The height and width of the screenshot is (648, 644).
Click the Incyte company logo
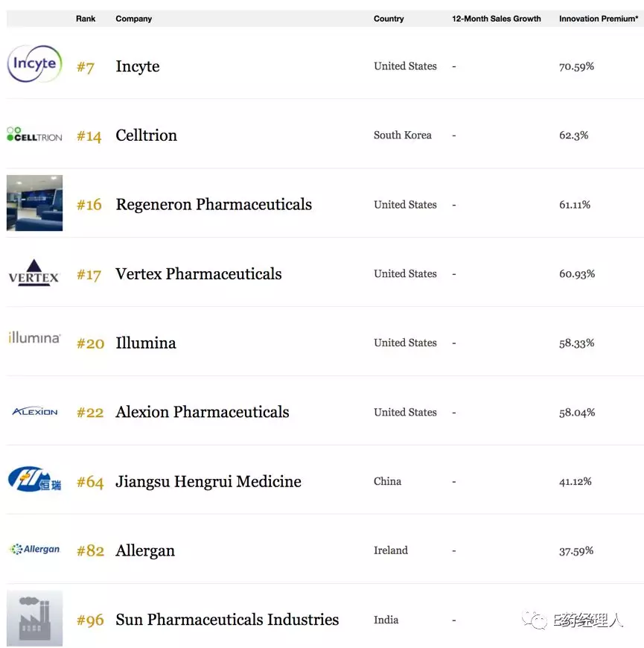tap(34, 64)
